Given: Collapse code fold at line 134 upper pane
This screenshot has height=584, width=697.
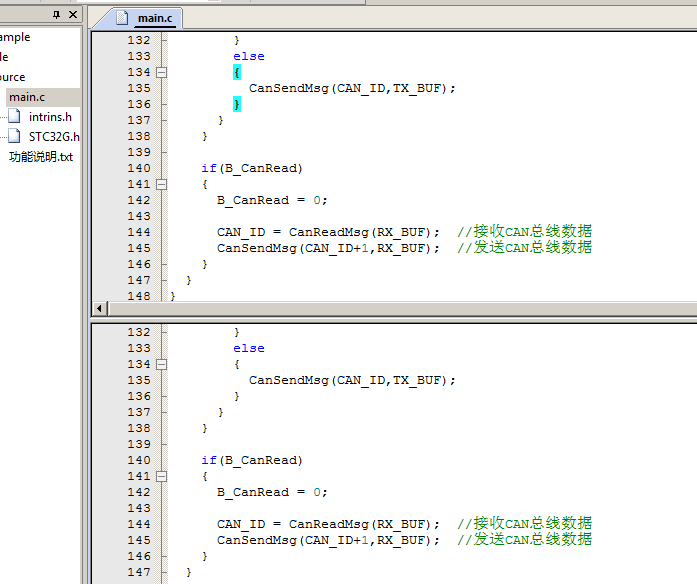Looking at the screenshot, I should [x=162, y=72].
